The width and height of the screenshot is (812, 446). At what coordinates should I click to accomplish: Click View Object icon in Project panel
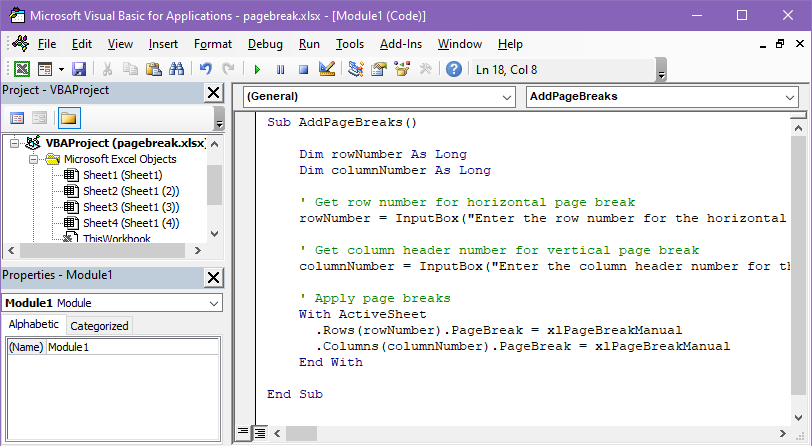39,118
